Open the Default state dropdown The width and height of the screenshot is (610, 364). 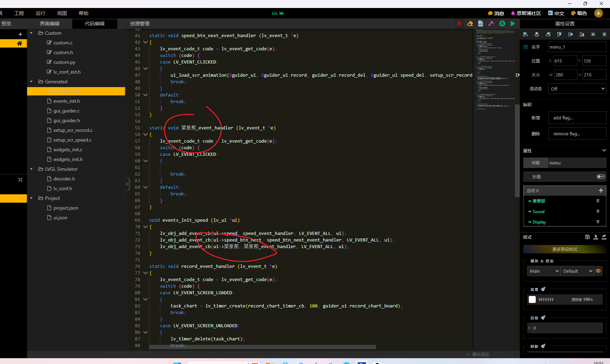[577, 271]
